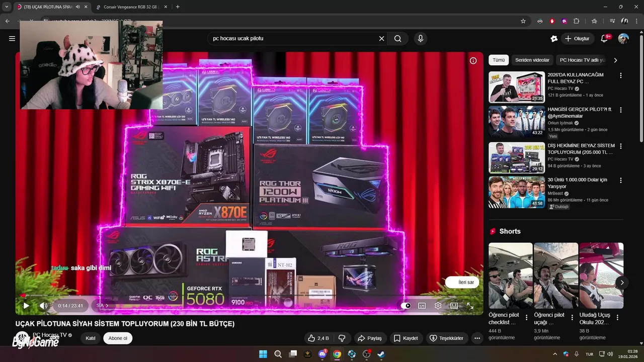
Task: Go back with browser arrow
Action: pyautogui.click(x=7, y=21)
